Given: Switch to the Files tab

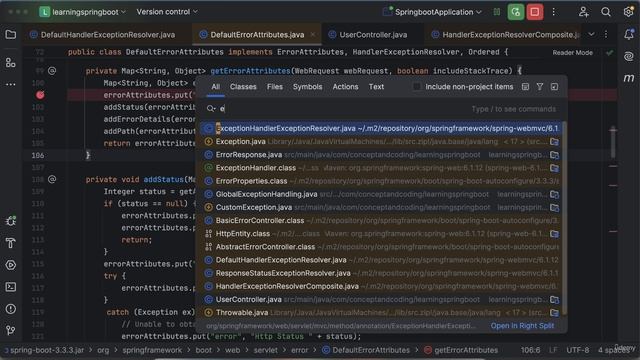Looking at the screenshot, I should tap(275, 87).
